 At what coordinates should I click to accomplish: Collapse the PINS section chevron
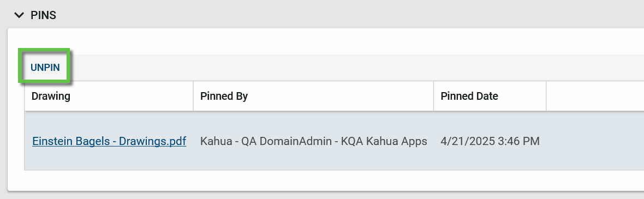click(x=19, y=16)
